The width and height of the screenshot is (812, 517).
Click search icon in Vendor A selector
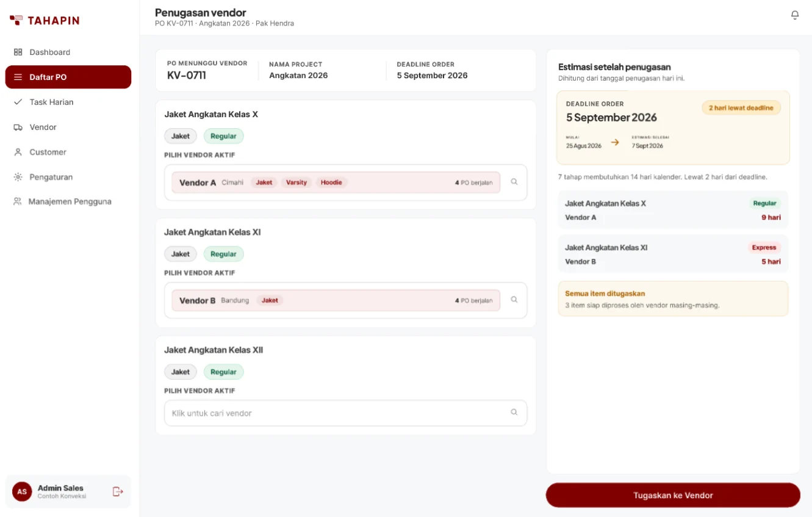pos(514,182)
